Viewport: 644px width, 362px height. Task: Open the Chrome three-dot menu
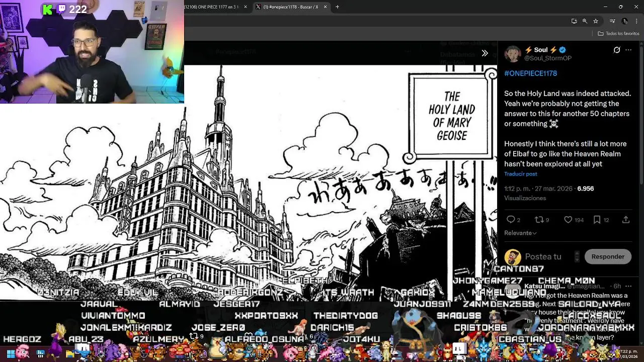[x=635, y=21]
